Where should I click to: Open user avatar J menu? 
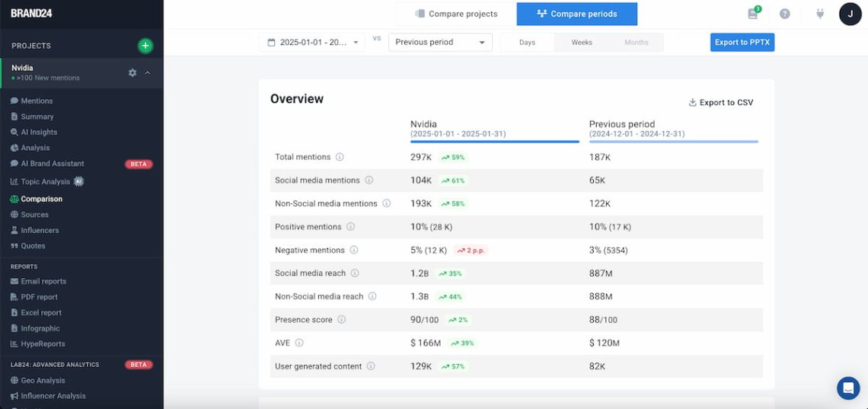[x=850, y=14]
